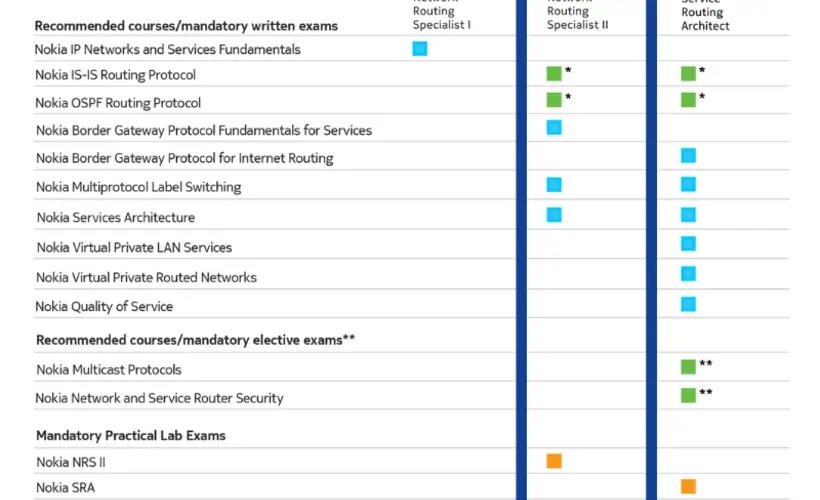Image resolution: width=820 pixels, height=500 pixels.
Task: Click "Mandatory Practical Lab Exams" heading
Action: point(131,436)
